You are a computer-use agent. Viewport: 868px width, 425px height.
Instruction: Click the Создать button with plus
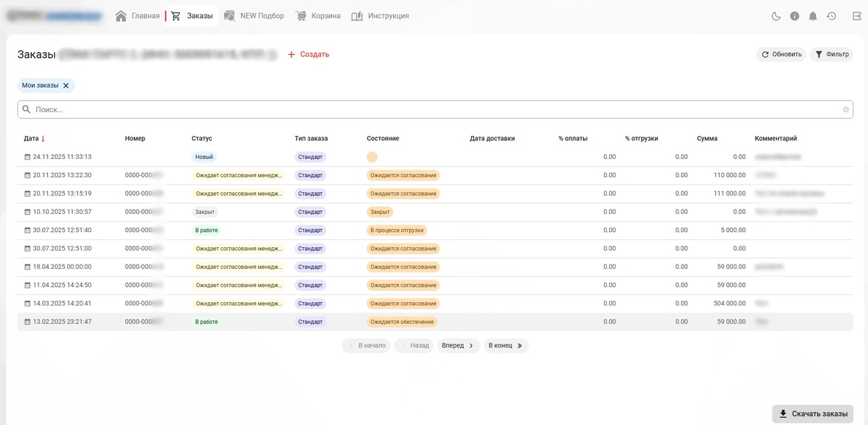click(308, 54)
